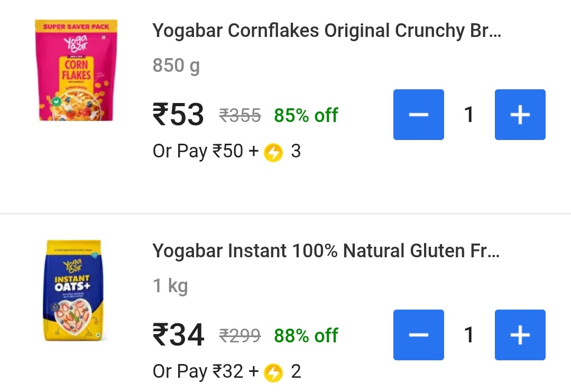Screen dimensions: 571x392
Task: Increase Yogabar Instant Oats quantity with plus button
Action: [520, 335]
